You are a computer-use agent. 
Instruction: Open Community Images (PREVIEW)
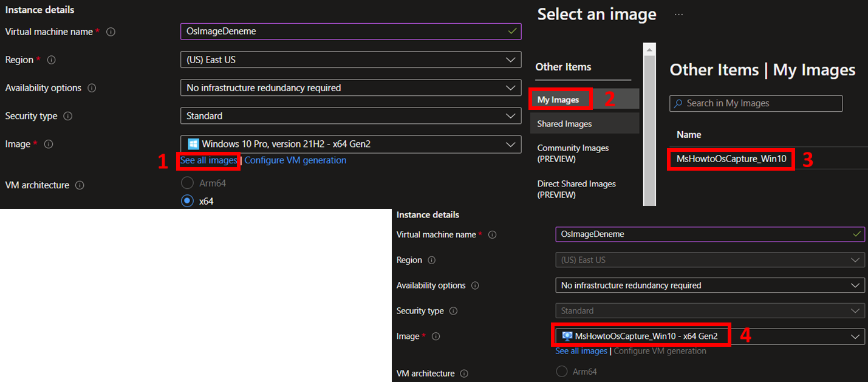click(x=573, y=154)
